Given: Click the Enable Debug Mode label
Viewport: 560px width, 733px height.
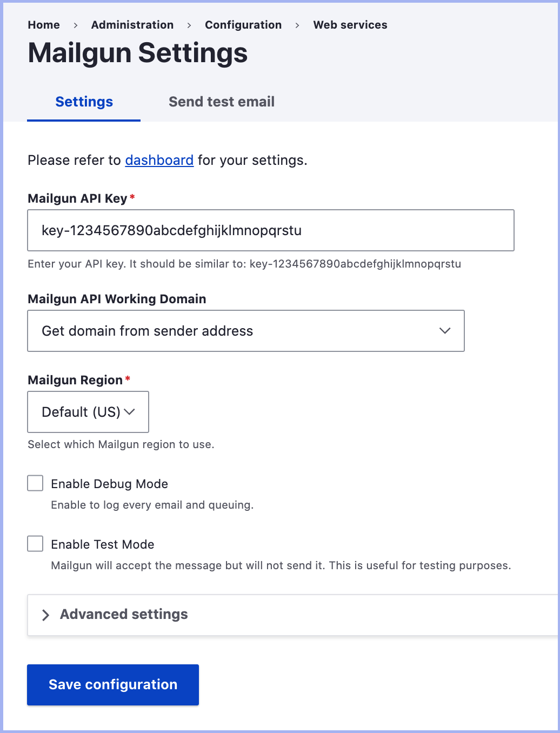Looking at the screenshot, I should [x=109, y=484].
